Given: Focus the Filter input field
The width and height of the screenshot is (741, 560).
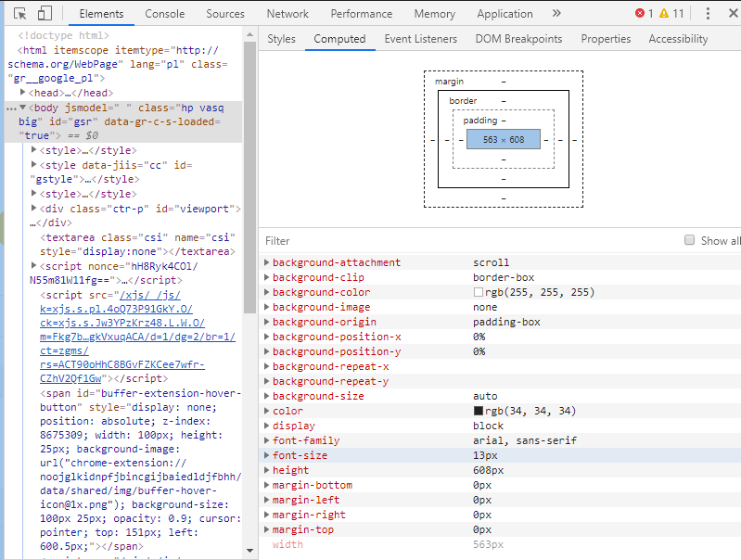Looking at the screenshot, I should tap(467, 240).
